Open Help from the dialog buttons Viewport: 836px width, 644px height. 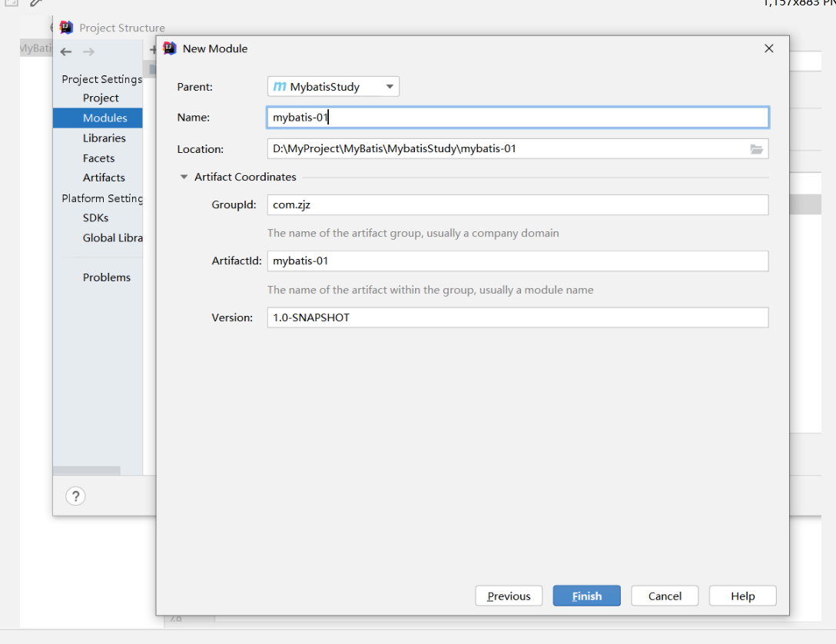click(743, 596)
